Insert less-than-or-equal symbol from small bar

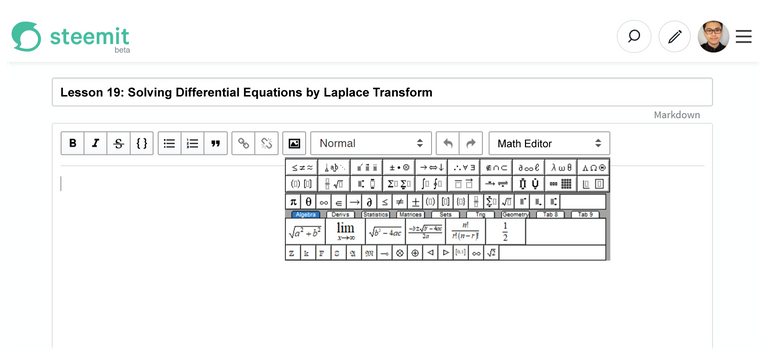tap(384, 202)
